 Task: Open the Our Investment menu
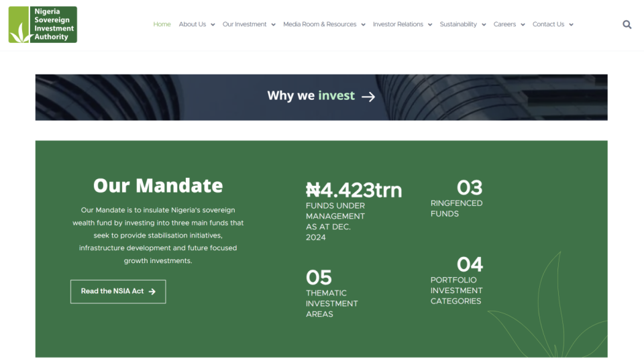244,24
